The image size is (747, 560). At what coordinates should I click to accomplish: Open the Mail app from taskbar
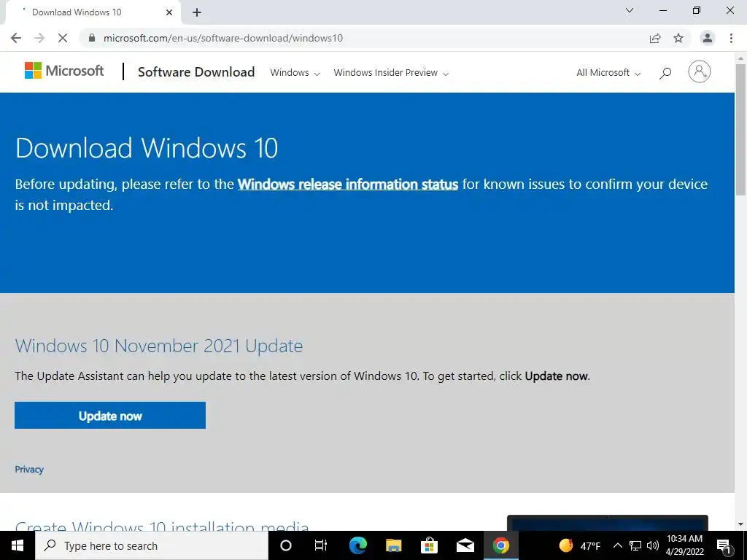click(x=465, y=545)
